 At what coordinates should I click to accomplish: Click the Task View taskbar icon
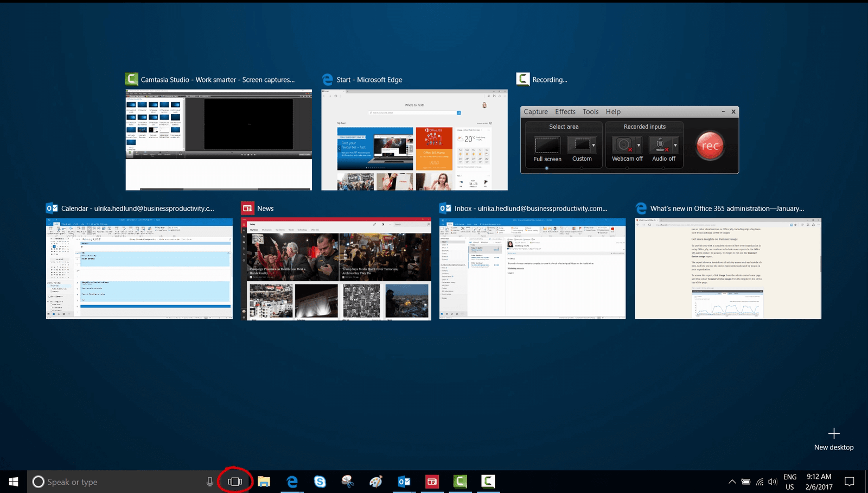point(235,482)
